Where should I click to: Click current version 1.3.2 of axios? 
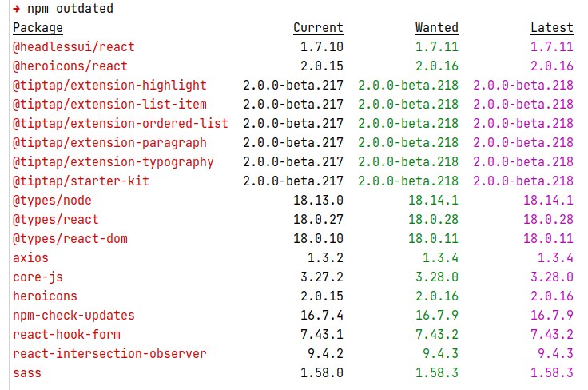pyautogui.click(x=325, y=257)
